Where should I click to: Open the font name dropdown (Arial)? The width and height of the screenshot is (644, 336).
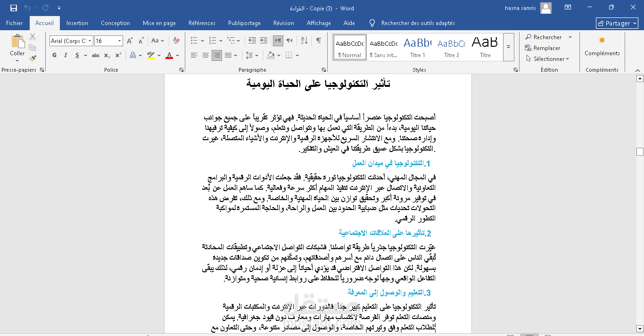pos(90,41)
